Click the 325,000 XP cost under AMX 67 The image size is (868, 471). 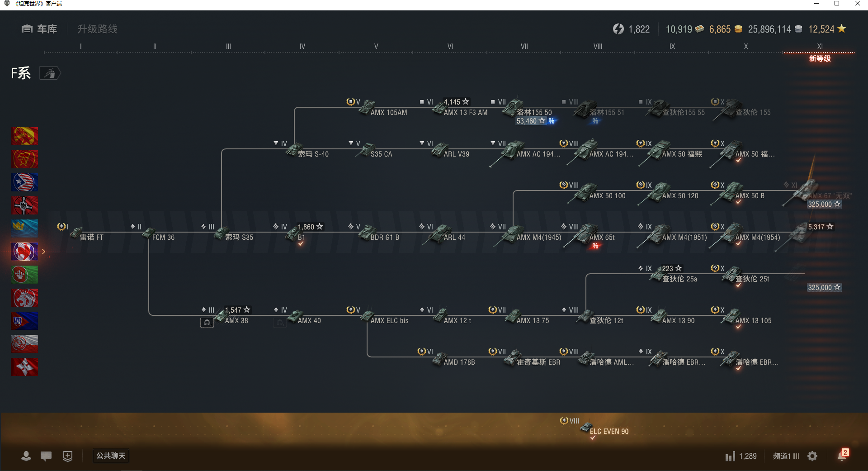tap(824, 204)
